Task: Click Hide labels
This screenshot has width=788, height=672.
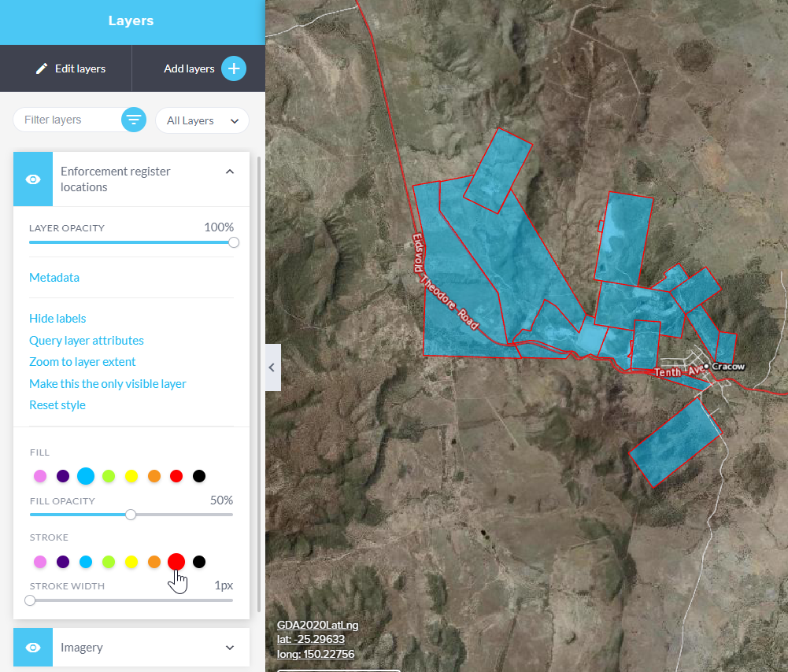Action: pos(57,319)
